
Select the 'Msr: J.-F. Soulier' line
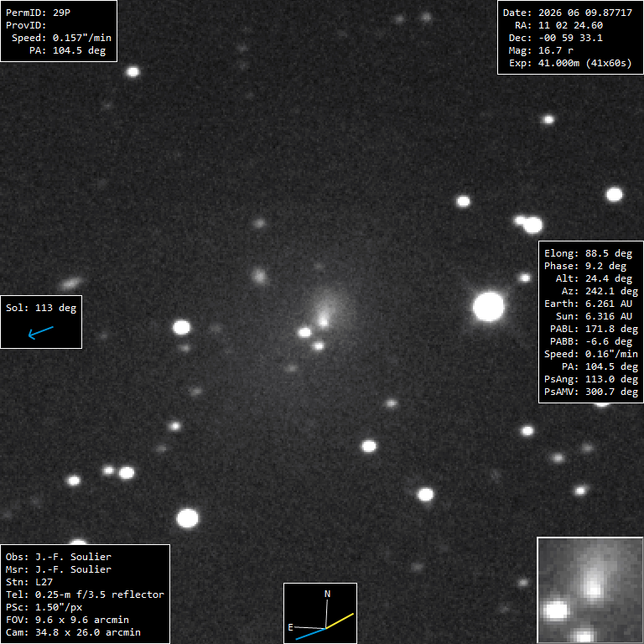pos(59,569)
